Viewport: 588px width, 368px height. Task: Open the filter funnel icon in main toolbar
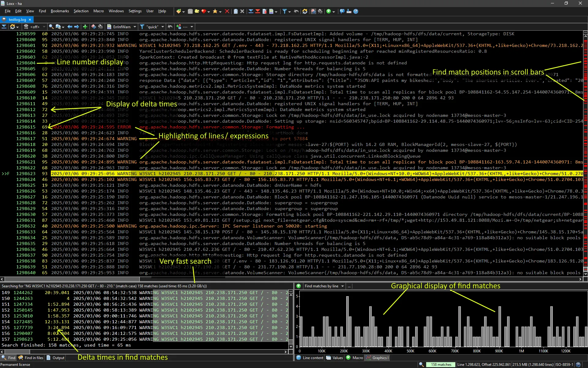pyautogui.click(x=285, y=11)
